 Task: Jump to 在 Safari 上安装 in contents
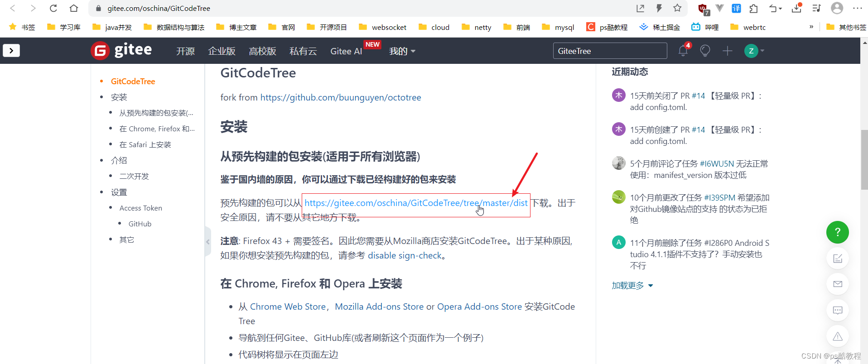coord(145,145)
